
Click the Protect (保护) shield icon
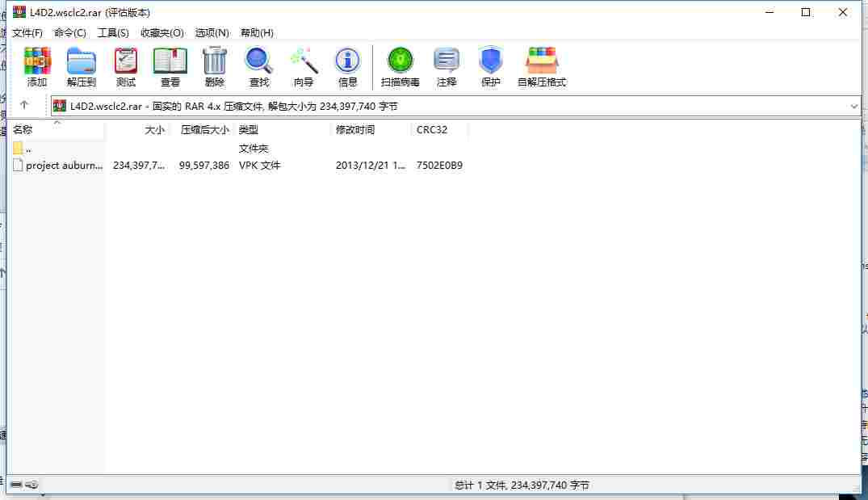(x=490, y=61)
